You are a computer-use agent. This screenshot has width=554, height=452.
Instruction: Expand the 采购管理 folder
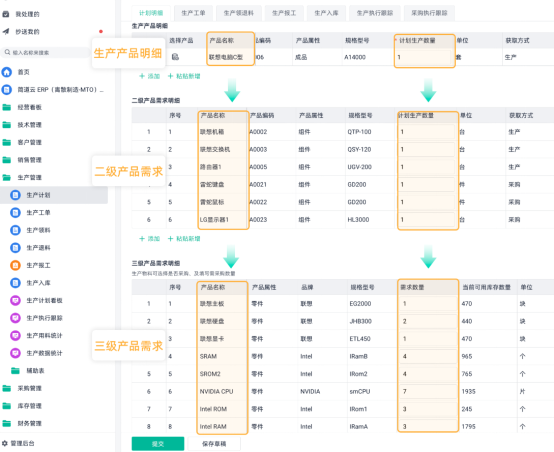(x=7, y=388)
